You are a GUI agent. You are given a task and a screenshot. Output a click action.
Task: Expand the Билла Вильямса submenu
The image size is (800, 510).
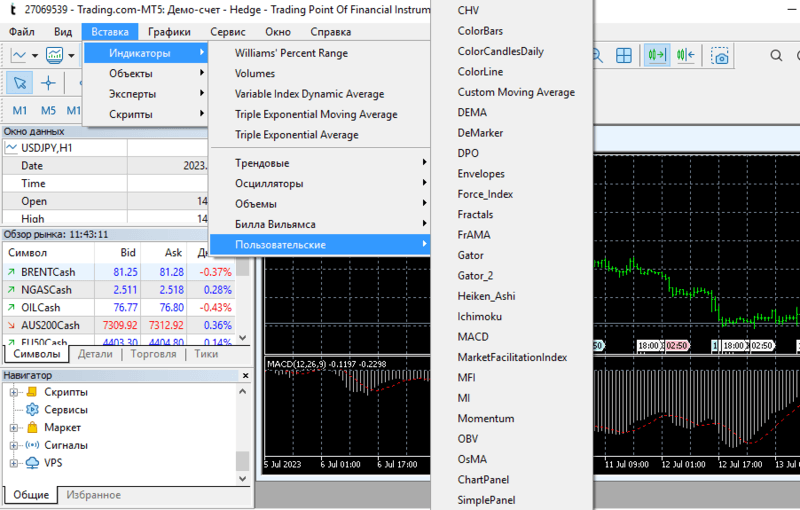pyautogui.click(x=320, y=224)
